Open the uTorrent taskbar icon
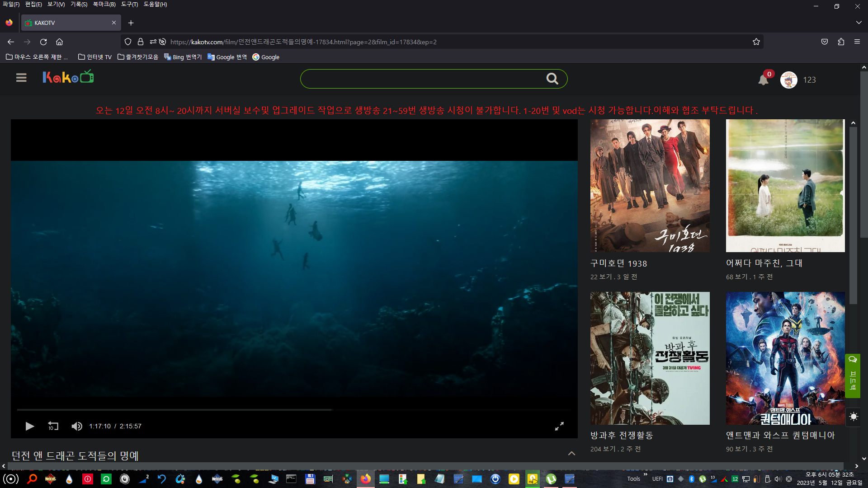 click(x=551, y=479)
